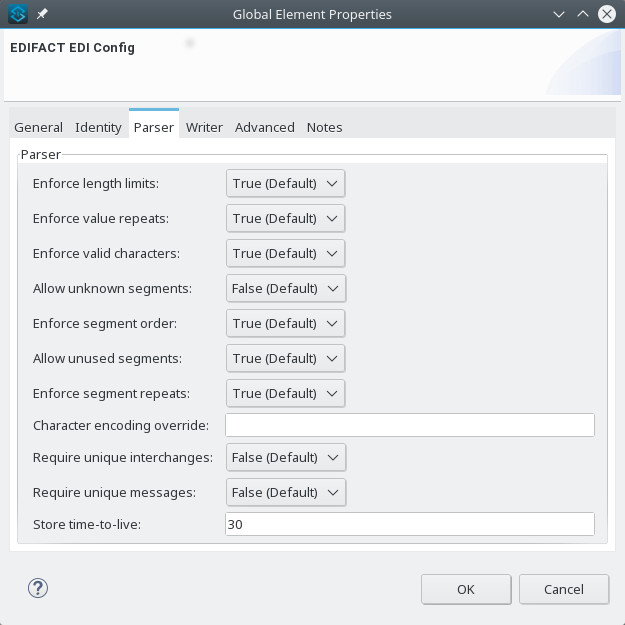
Task: Close the Global Element Properties dialog
Action: pyautogui.click(x=607, y=14)
